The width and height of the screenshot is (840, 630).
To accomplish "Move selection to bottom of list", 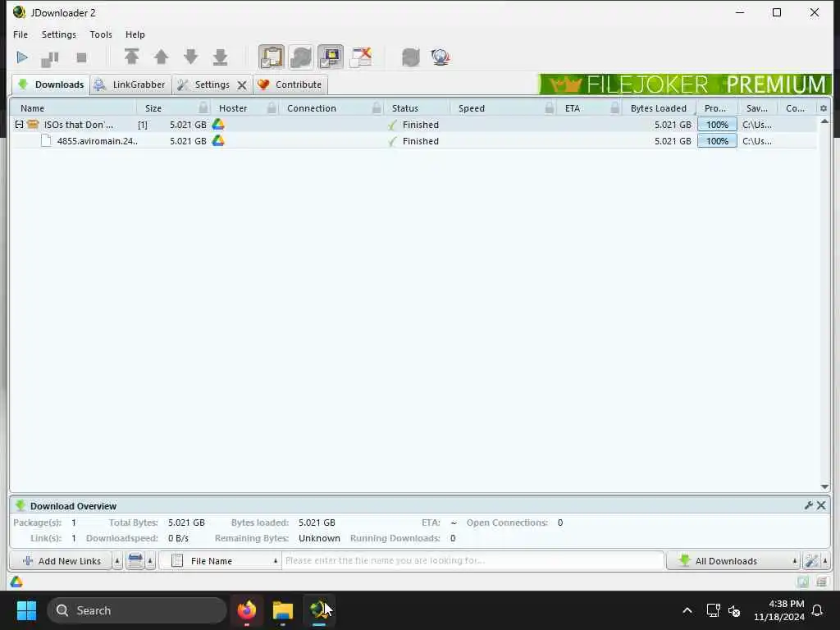I will click(220, 57).
